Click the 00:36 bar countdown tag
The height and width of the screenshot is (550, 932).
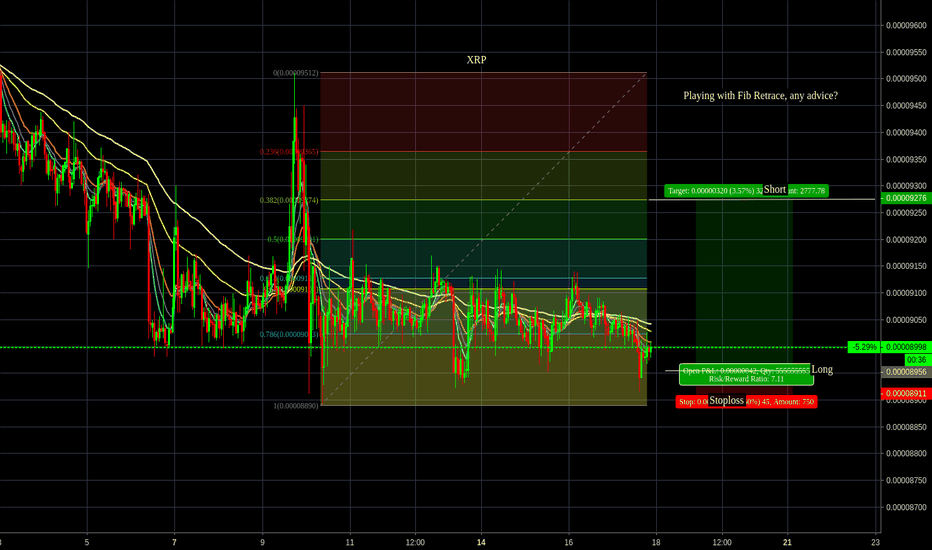pyautogui.click(x=917, y=359)
